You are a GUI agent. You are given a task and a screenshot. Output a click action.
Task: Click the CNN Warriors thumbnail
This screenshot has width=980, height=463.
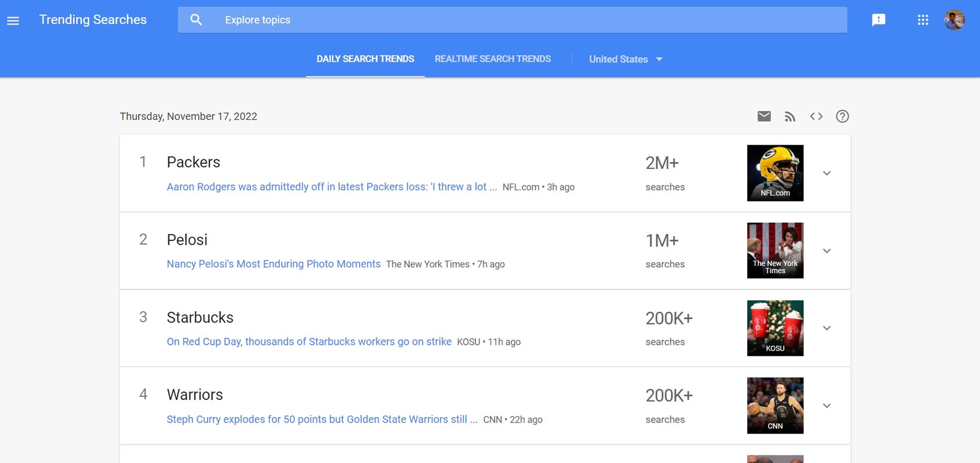click(775, 406)
